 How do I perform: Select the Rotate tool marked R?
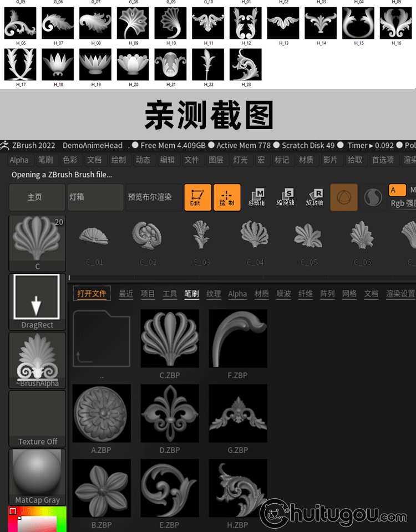pos(314,197)
